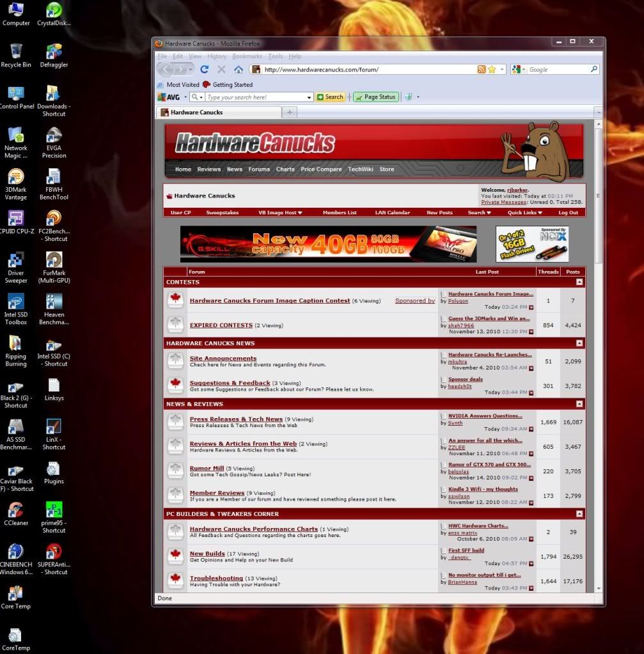The height and width of the screenshot is (654, 644).
Task: Select the CCleaner desktop icon
Action: tap(16, 514)
